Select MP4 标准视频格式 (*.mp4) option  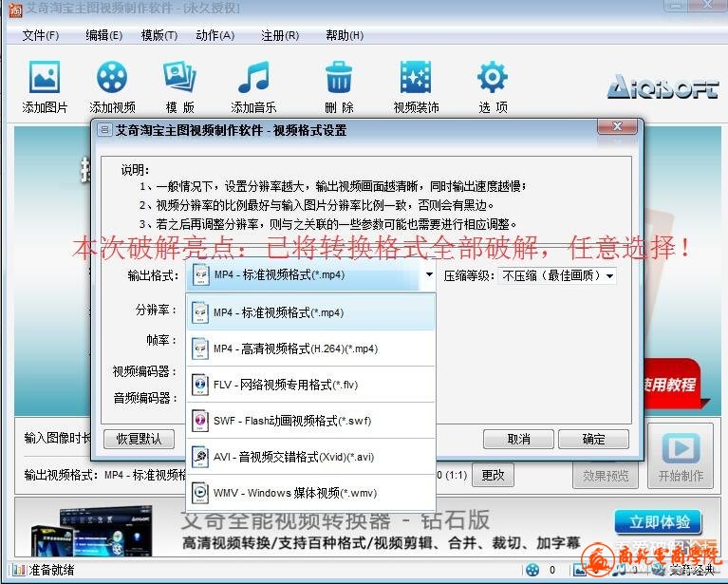click(x=310, y=312)
